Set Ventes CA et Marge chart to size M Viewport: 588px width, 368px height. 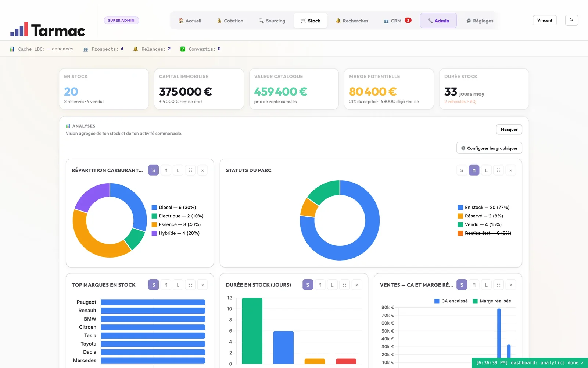click(474, 285)
